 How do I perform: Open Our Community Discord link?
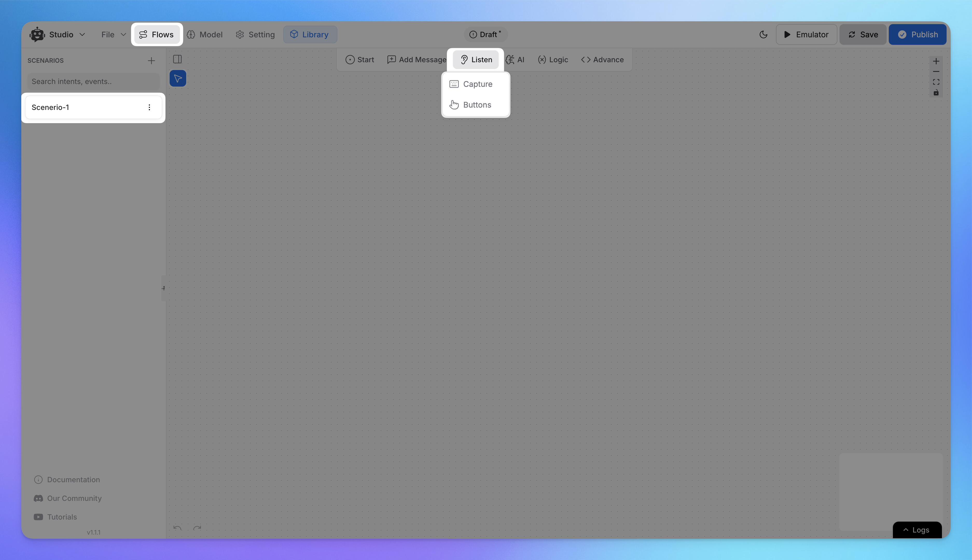[x=68, y=498]
